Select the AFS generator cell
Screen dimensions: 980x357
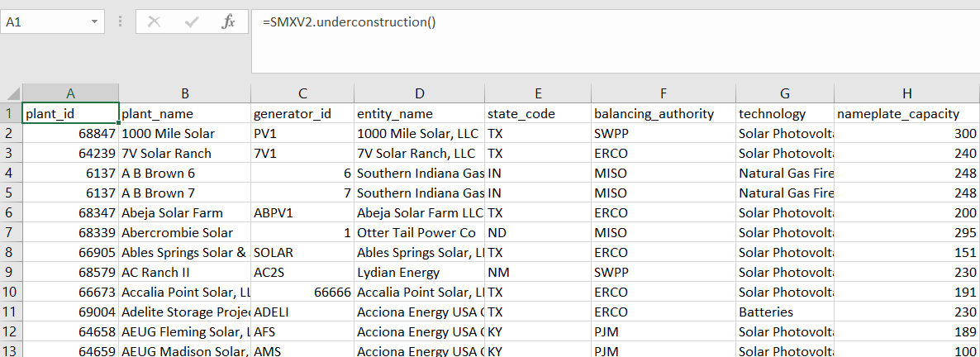pyautogui.click(x=302, y=331)
